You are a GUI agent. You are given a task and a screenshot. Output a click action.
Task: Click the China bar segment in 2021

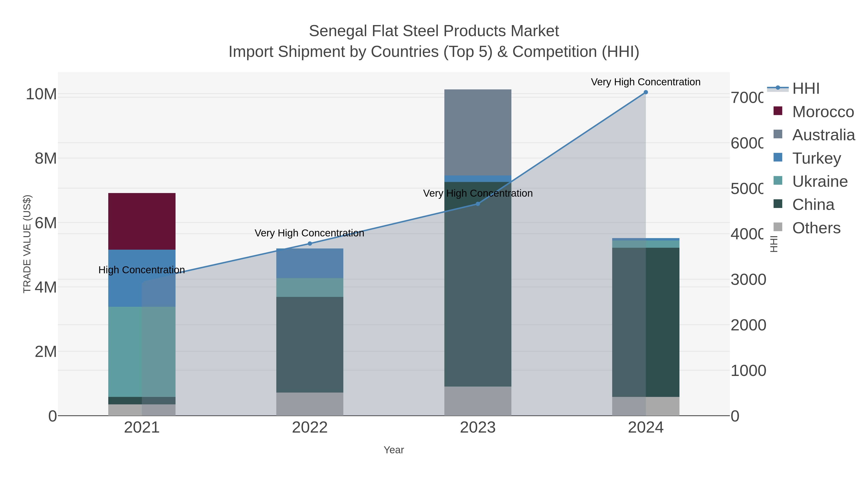coord(142,401)
